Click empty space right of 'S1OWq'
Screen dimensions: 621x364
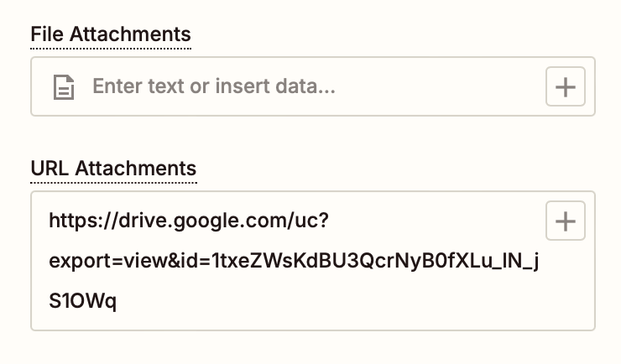[x=336, y=300]
